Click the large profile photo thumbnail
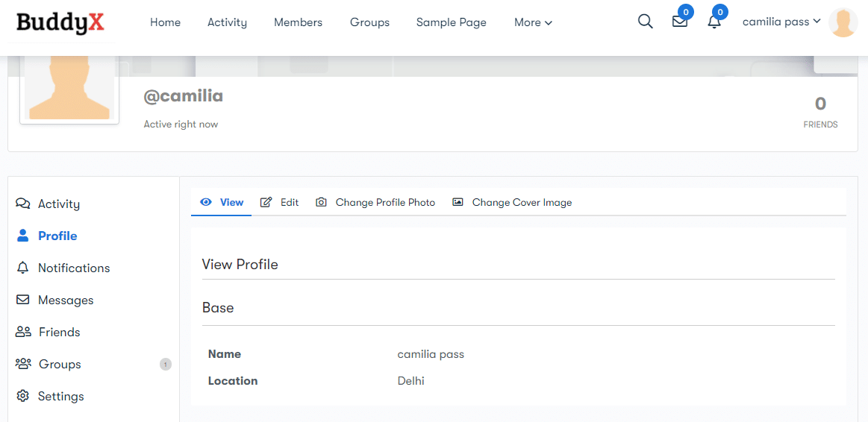This screenshot has height=422, width=868. [x=69, y=89]
